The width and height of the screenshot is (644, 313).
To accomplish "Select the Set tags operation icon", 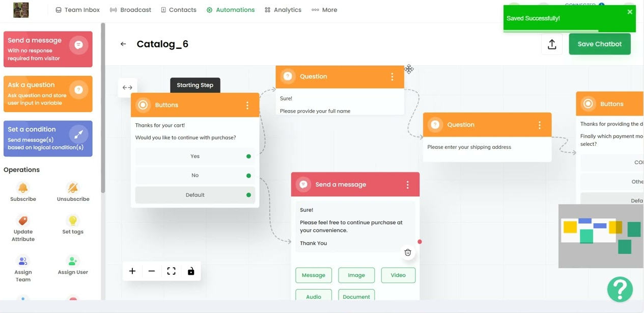I will [73, 220].
